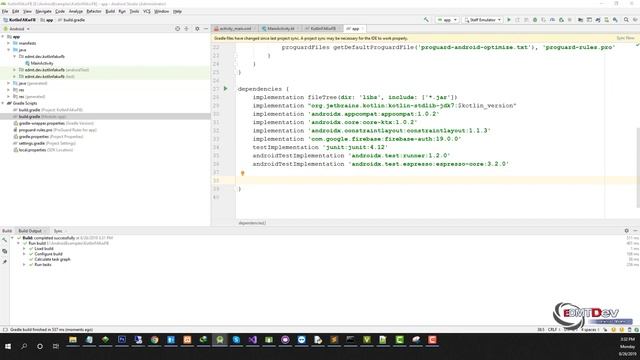Image resolution: width=640 pixels, height=360 pixels.
Task: Click the run arrow beside dependencies block
Action: coord(225,89)
